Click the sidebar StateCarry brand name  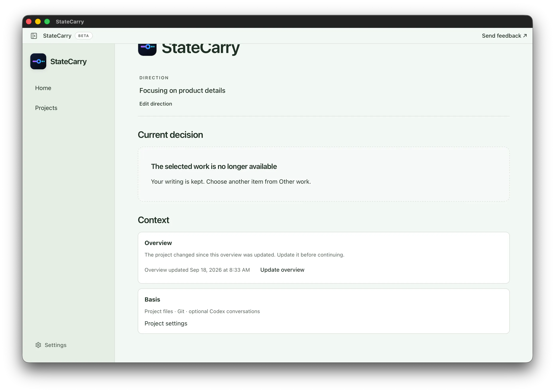click(x=68, y=62)
